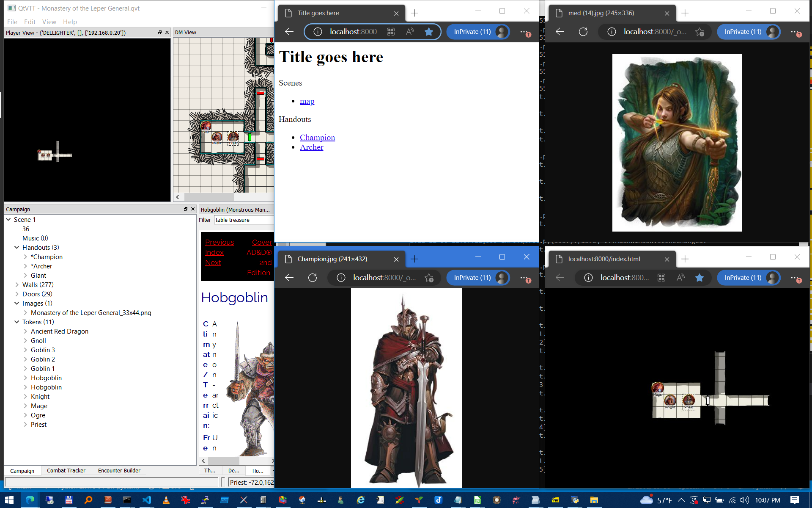
Task: Show hidden system tray icons
Action: [681, 500]
